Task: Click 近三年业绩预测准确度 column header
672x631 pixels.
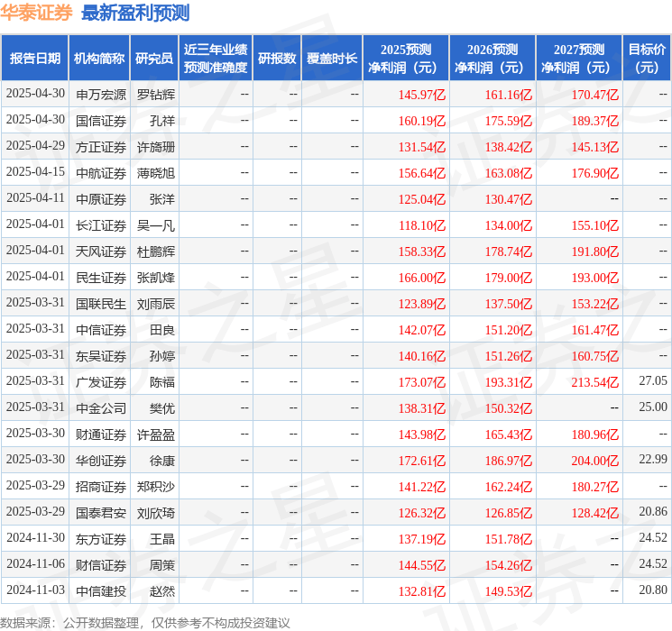Action: coord(215,58)
